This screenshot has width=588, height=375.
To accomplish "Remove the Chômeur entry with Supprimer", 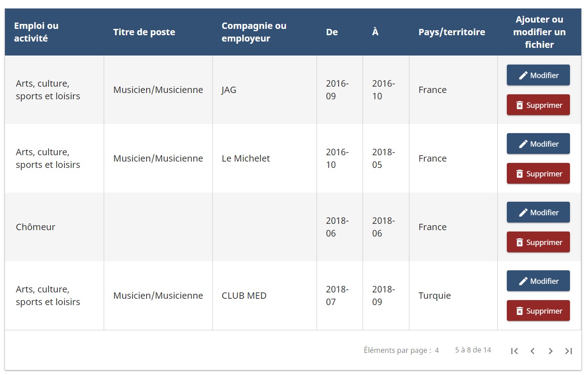I will (x=538, y=242).
